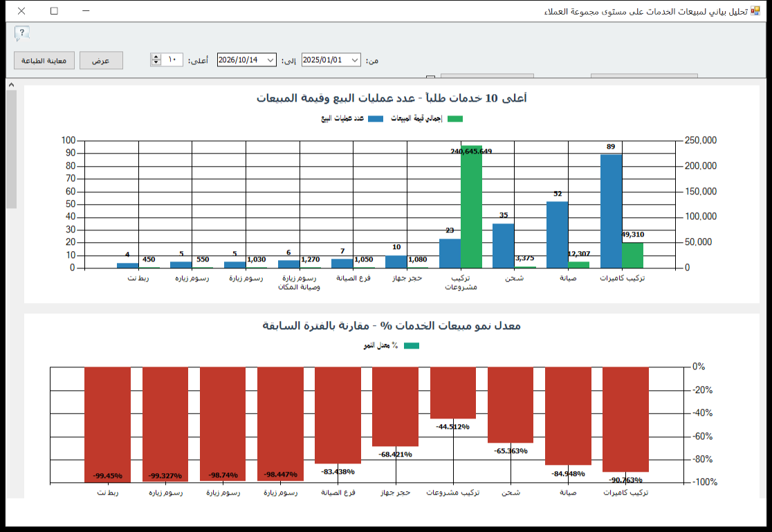Click the label رسوم زيارة وصيانة المكان
Screen dimensions: 772x532
(300, 283)
